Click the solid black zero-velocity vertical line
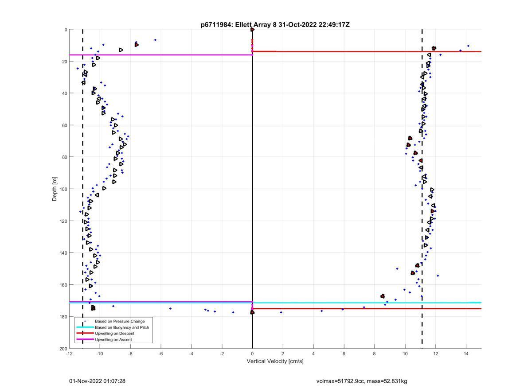Screen dimensions: 532x392 (x=252, y=189)
